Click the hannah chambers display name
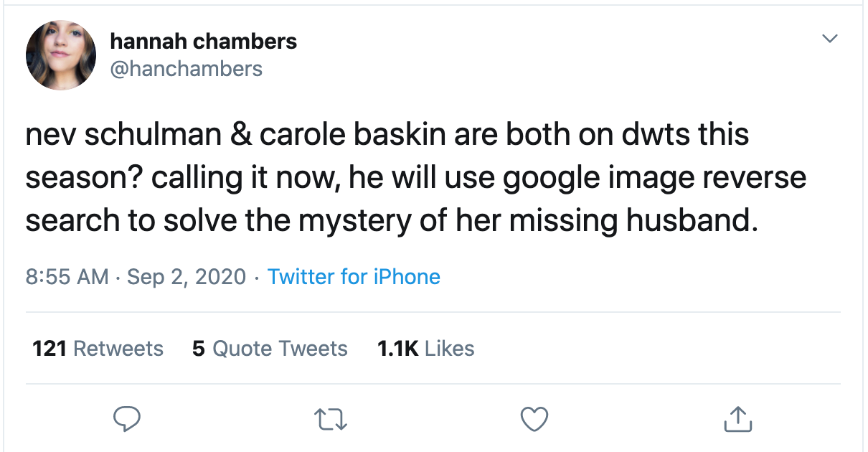 tap(203, 41)
